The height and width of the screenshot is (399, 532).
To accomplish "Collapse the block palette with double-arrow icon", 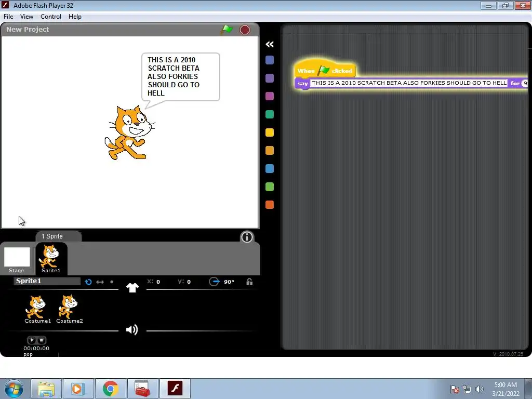I will pos(270,44).
